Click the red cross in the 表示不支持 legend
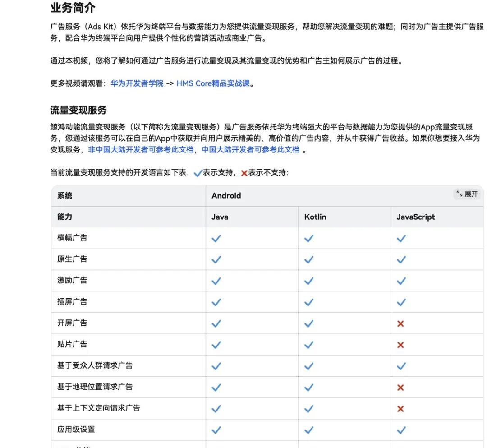487x448 pixels. click(x=244, y=173)
